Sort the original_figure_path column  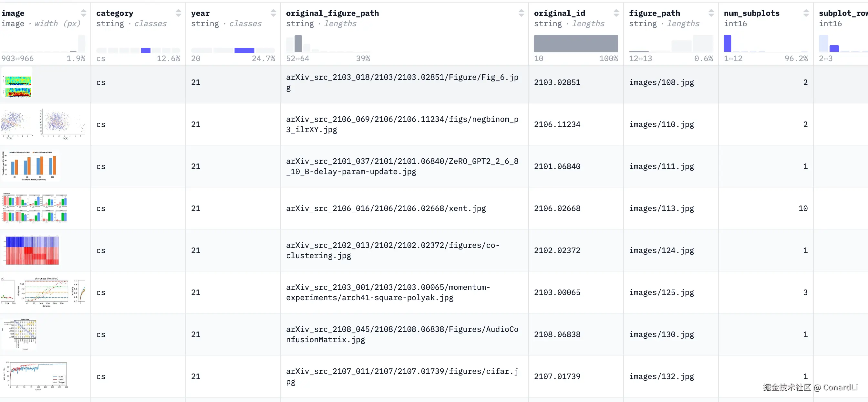coord(522,13)
